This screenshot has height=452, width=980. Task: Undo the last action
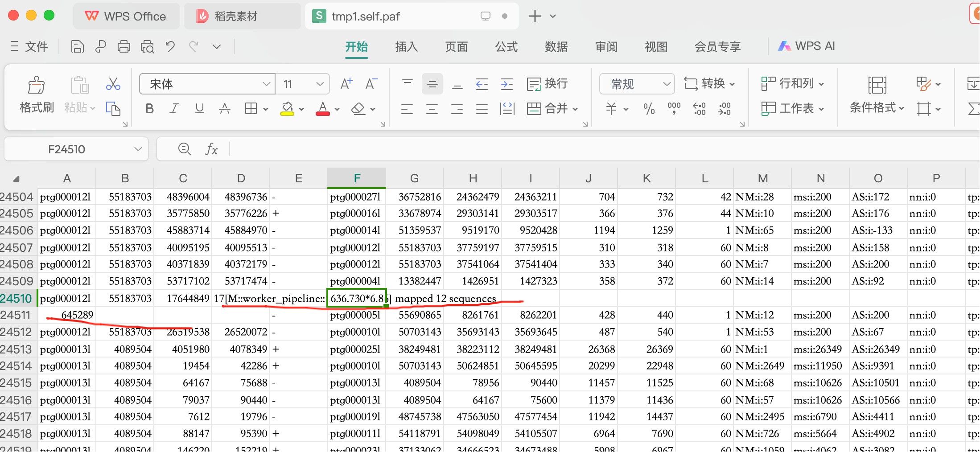(x=170, y=46)
